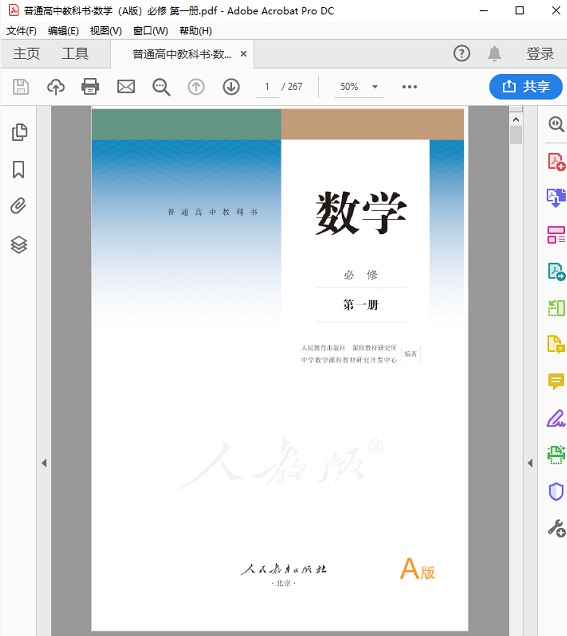The height and width of the screenshot is (636, 567).
Task: Select Combine Files tool icon
Action: point(556,198)
